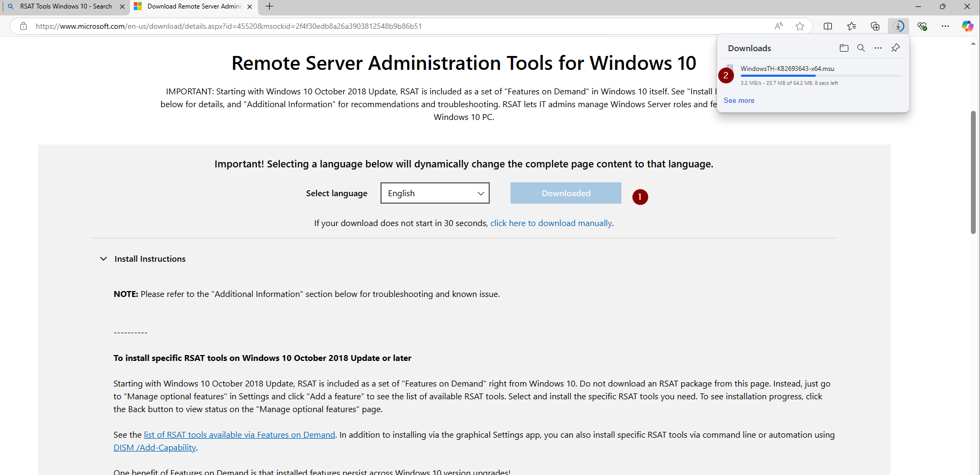Open Collections toolbar icon
The image size is (980, 475).
pyautogui.click(x=875, y=26)
